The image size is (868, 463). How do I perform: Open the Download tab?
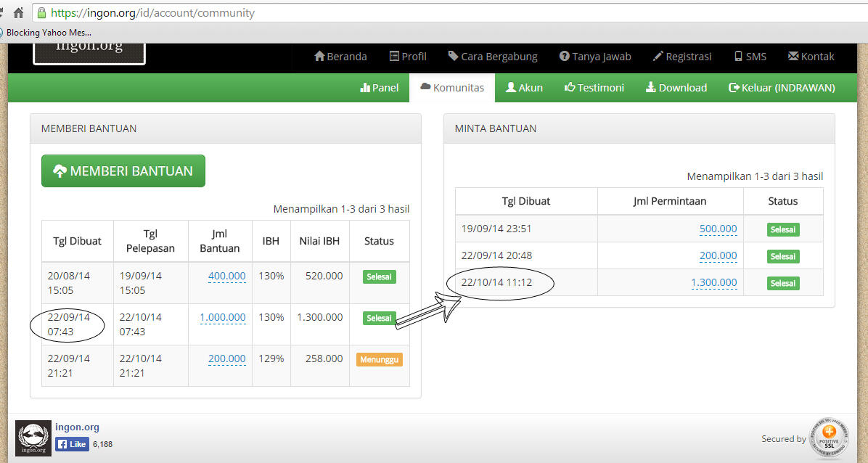676,88
